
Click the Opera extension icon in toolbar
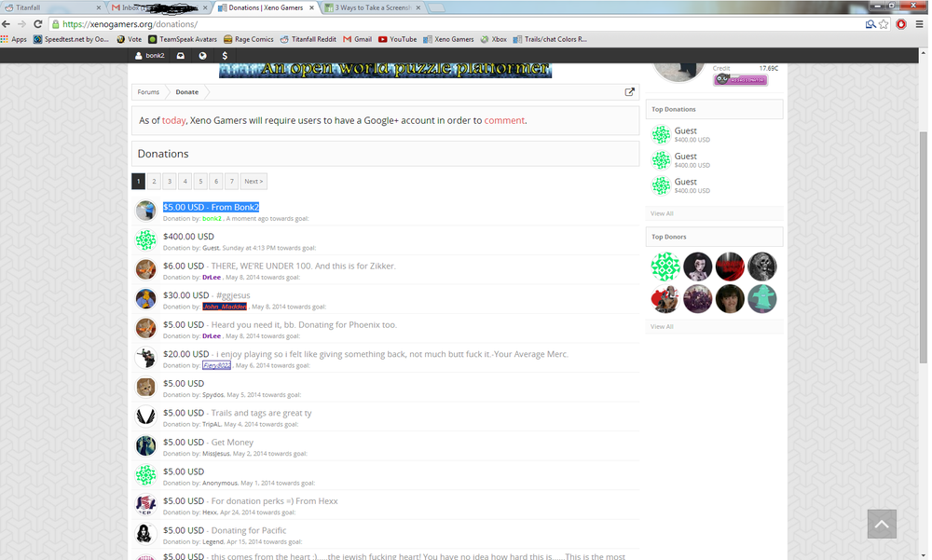point(901,24)
